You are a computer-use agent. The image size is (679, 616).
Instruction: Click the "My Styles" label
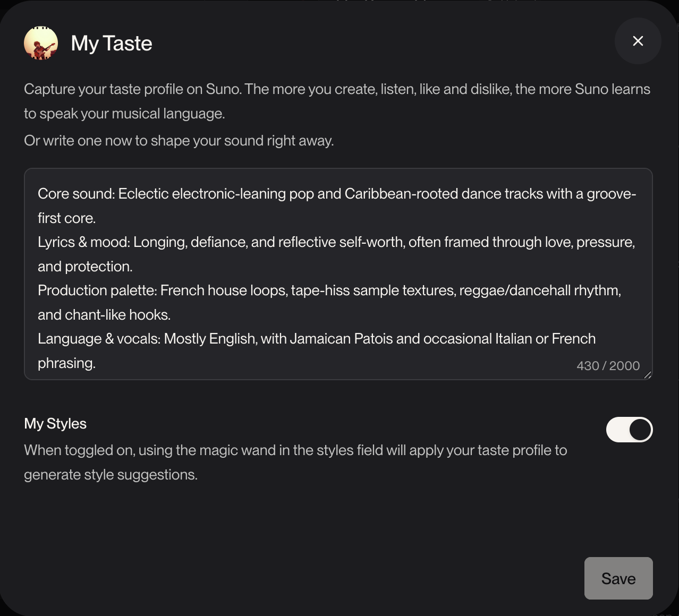click(x=55, y=424)
